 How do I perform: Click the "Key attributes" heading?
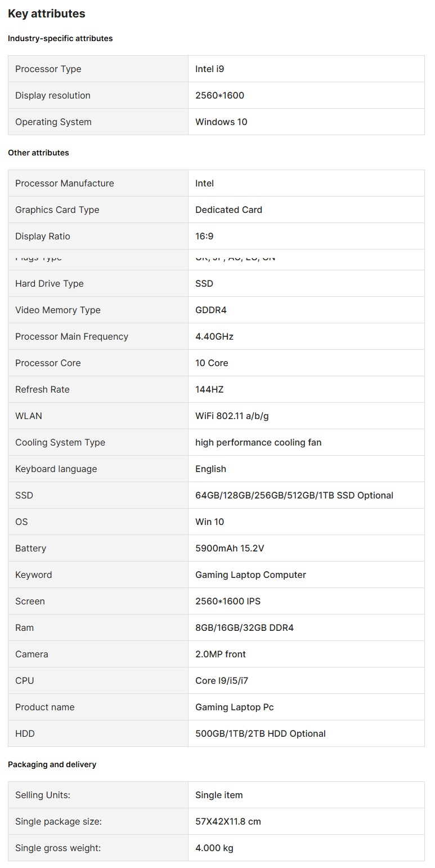click(x=47, y=14)
